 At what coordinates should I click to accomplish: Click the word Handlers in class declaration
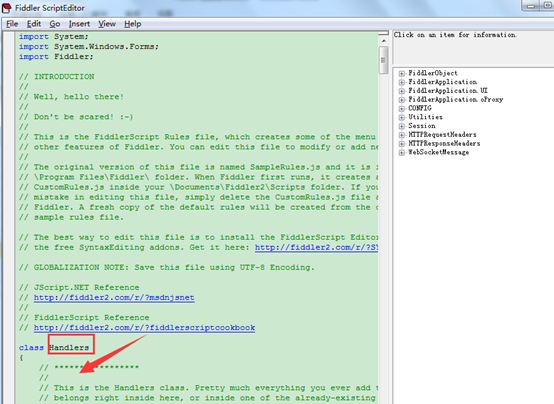[x=69, y=348]
